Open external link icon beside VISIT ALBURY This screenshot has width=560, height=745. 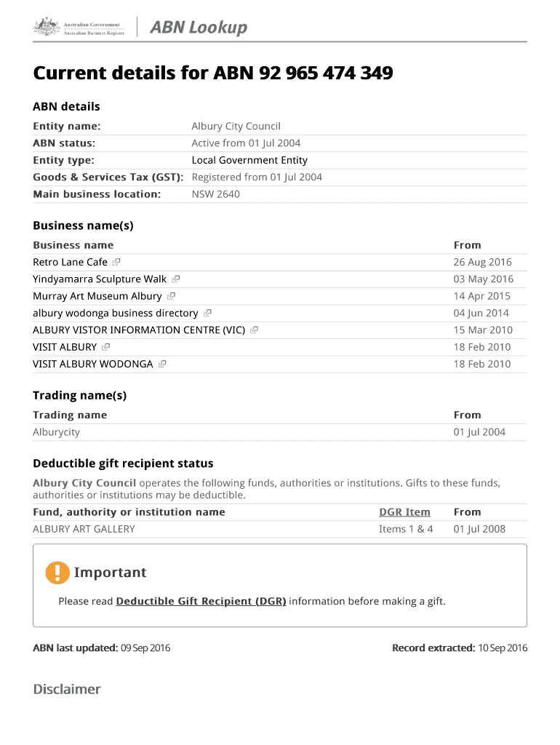pyautogui.click(x=105, y=347)
